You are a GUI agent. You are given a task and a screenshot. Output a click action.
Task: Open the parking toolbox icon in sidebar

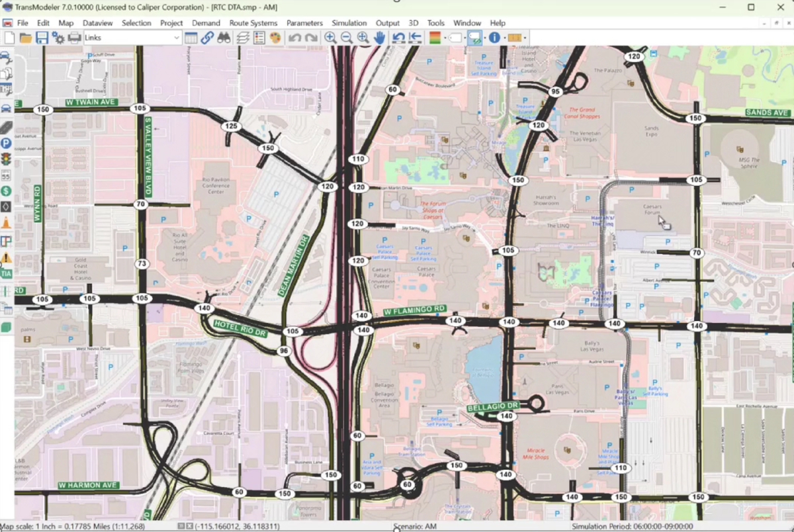pyautogui.click(x=7, y=143)
